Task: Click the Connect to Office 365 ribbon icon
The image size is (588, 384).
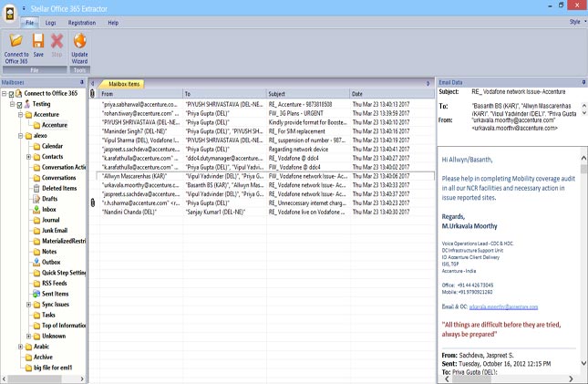Action: point(16,40)
